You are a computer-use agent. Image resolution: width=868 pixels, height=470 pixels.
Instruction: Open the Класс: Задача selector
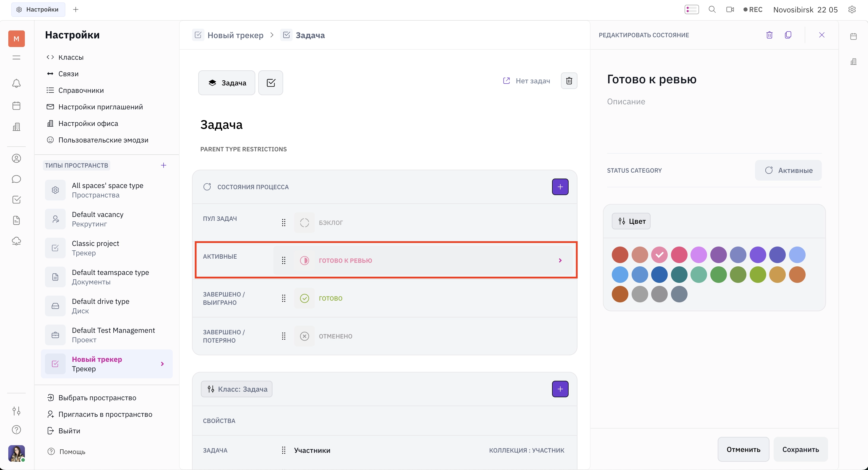[x=237, y=389]
